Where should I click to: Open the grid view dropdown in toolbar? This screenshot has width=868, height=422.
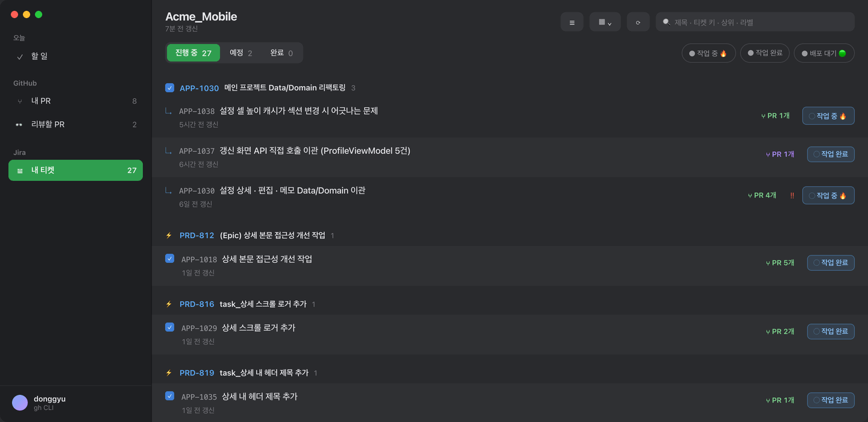pyautogui.click(x=605, y=22)
